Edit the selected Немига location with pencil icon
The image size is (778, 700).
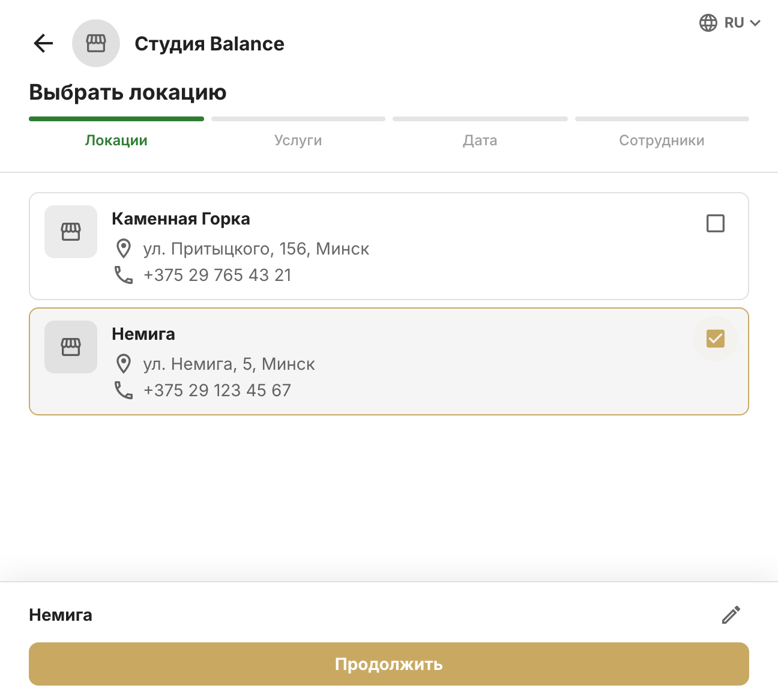click(x=731, y=615)
